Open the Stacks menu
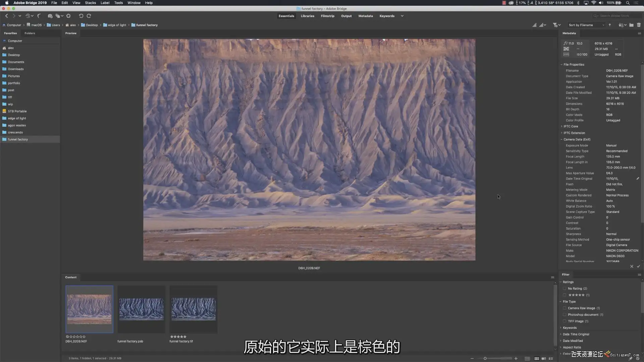The image size is (644, 362). tap(90, 3)
